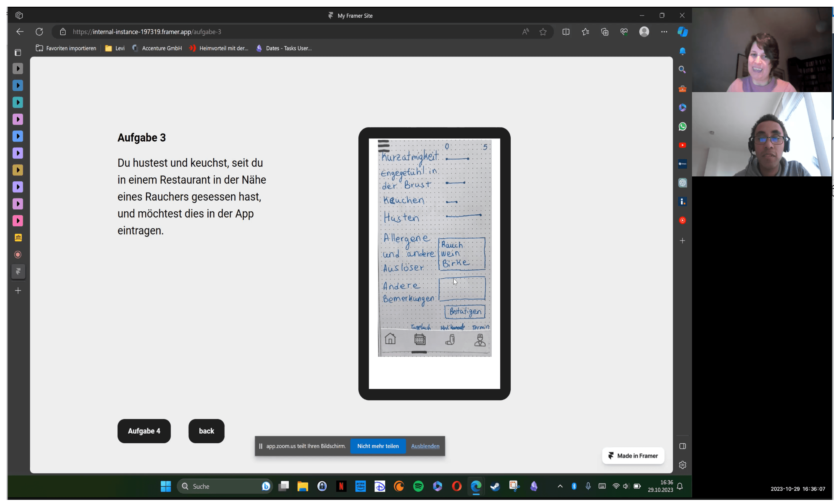Image resolution: width=834 pixels, height=504 pixels.
Task: Click the Ausblenden link
Action: tap(425, 446)
